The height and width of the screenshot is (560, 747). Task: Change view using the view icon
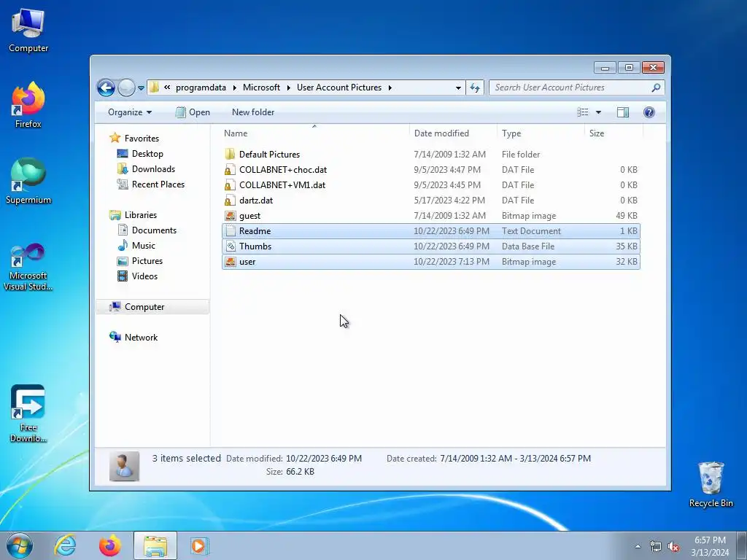click(582, 112)
